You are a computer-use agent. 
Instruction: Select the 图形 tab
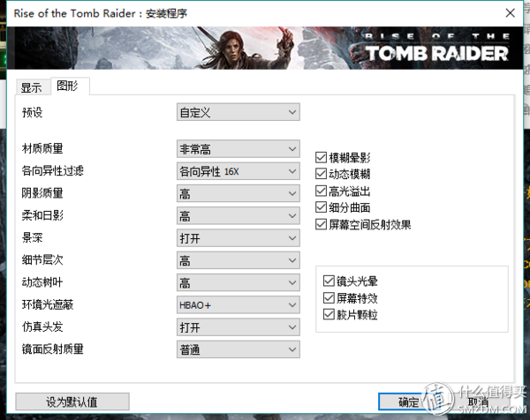[x=70, y=86]
